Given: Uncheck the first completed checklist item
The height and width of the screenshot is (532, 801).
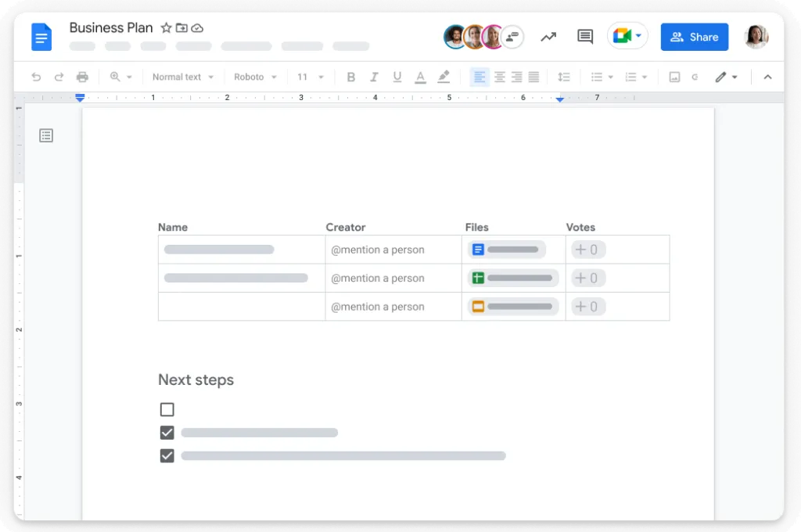Looking at the screenshot, I should [167, 433].
